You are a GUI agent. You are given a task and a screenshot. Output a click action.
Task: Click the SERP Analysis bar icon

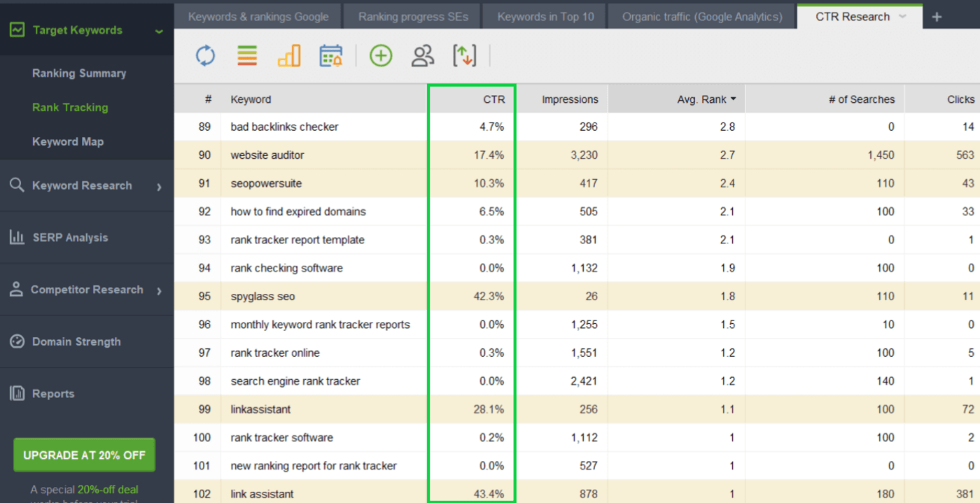click(17, 237)
